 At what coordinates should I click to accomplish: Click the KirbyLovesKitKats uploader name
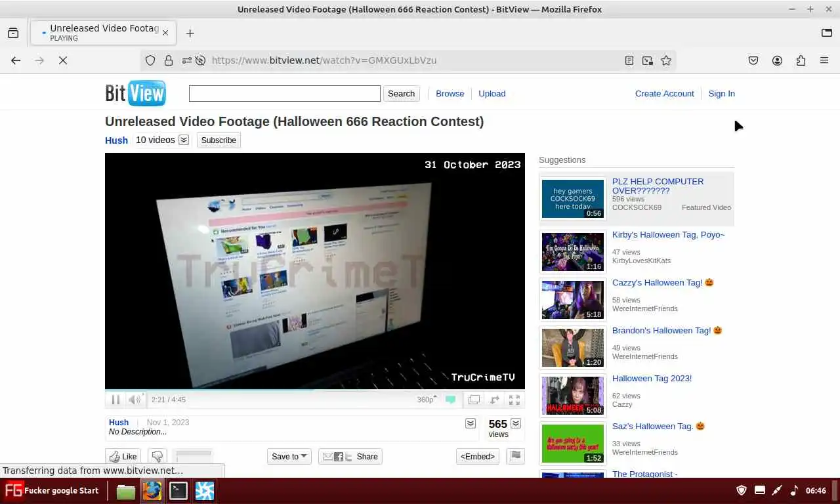coord(641,261)
